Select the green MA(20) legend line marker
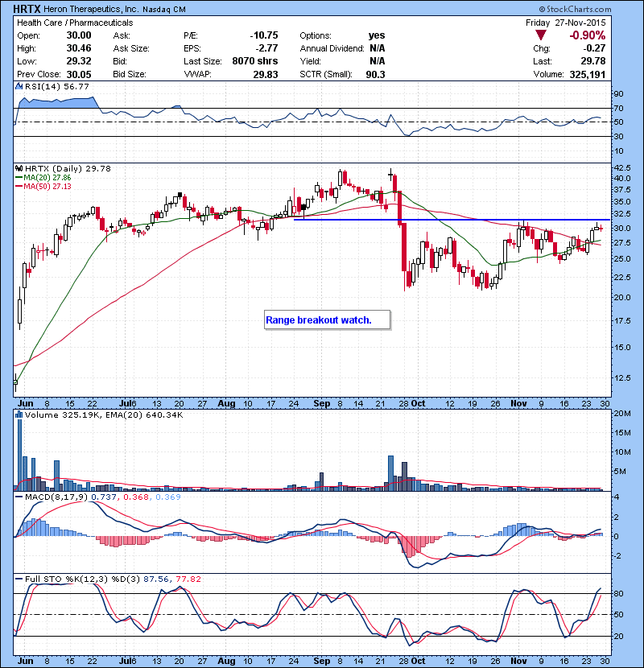This screenshot has width=644, height=668. click(x=19, y=178)
